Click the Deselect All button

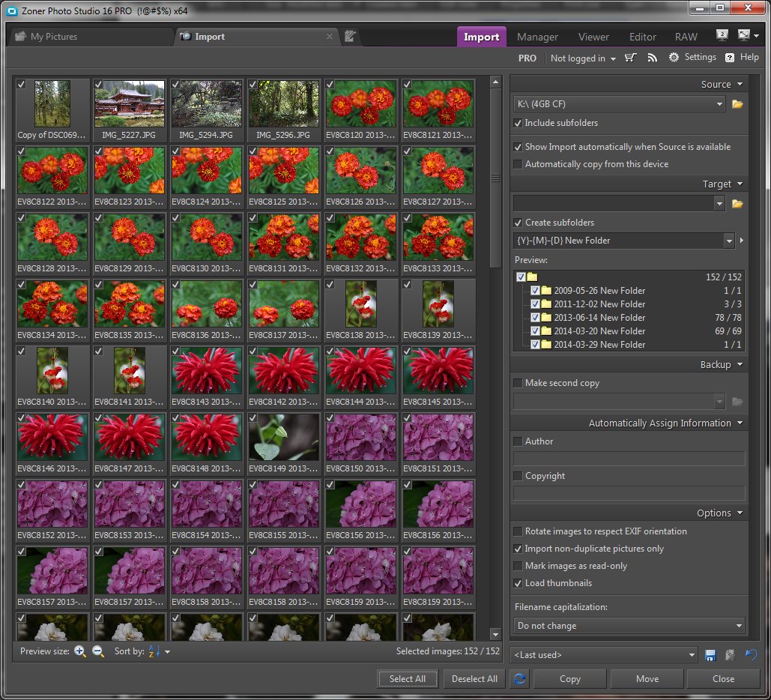pos(474,679)
